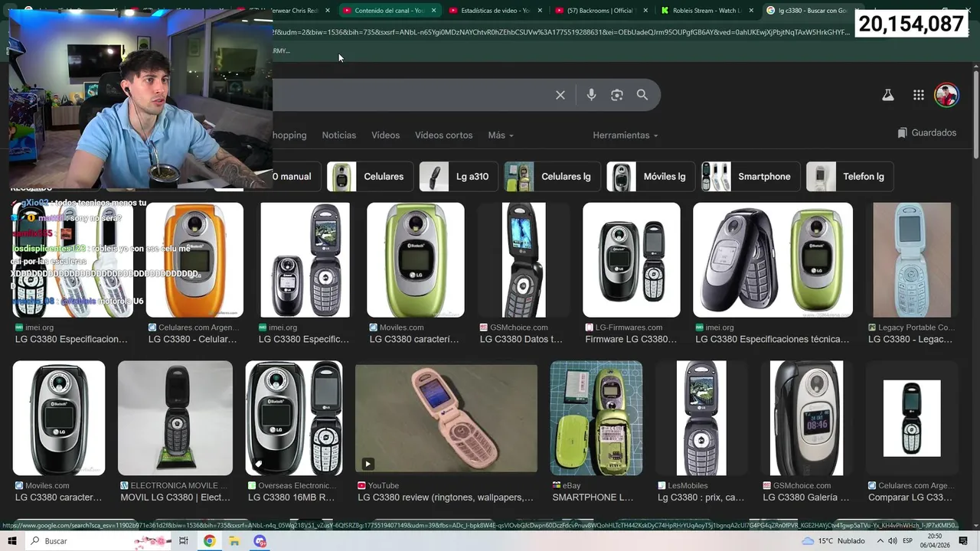980x551 pixels.
Task: Switch to the Videos results tab
Action: click(x=386, y=135)
